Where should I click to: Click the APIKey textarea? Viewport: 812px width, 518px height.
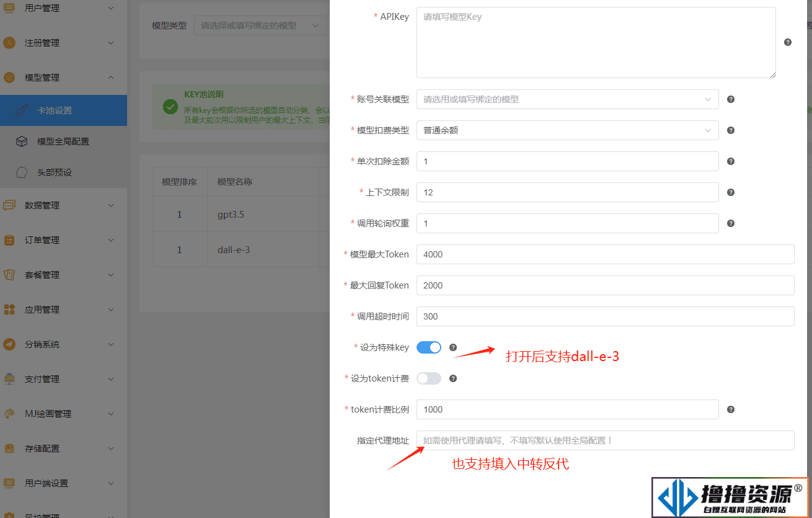596,42
